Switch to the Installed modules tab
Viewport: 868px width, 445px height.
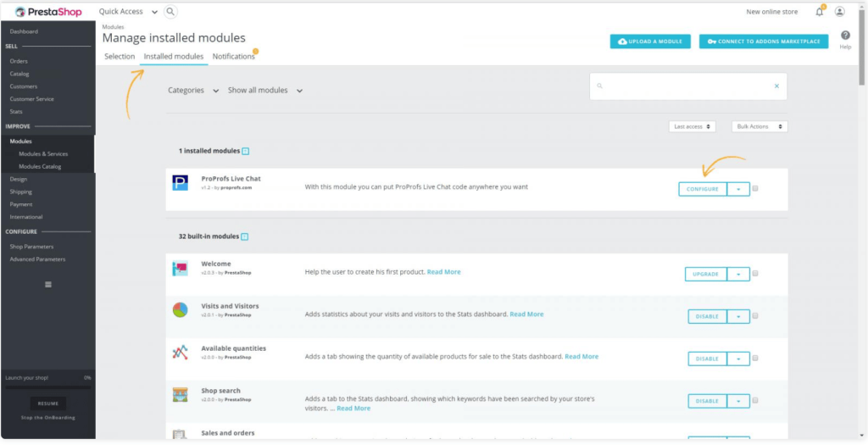coord(174,57)
